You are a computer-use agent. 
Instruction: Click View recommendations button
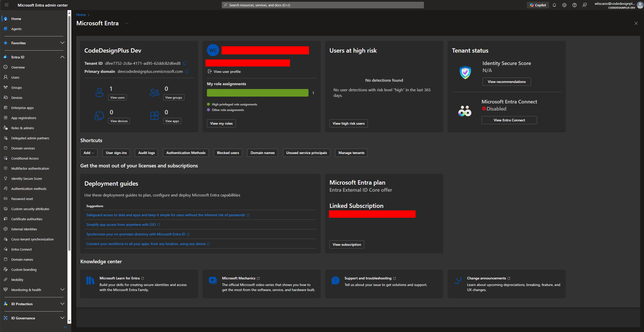507,82
